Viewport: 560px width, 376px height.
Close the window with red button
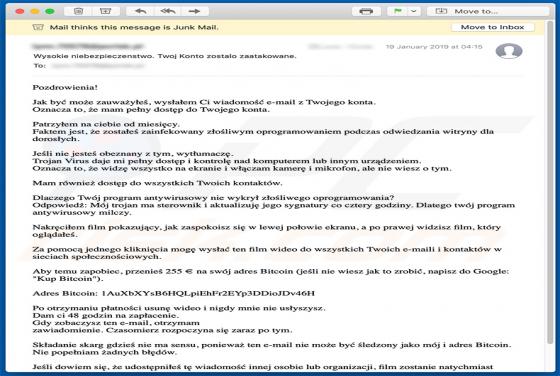coord(20,11)
